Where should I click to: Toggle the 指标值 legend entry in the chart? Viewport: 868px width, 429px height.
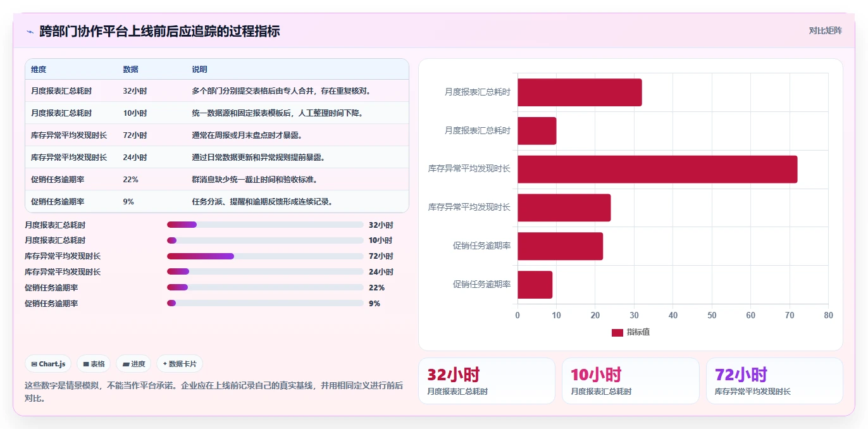[630, 332]
